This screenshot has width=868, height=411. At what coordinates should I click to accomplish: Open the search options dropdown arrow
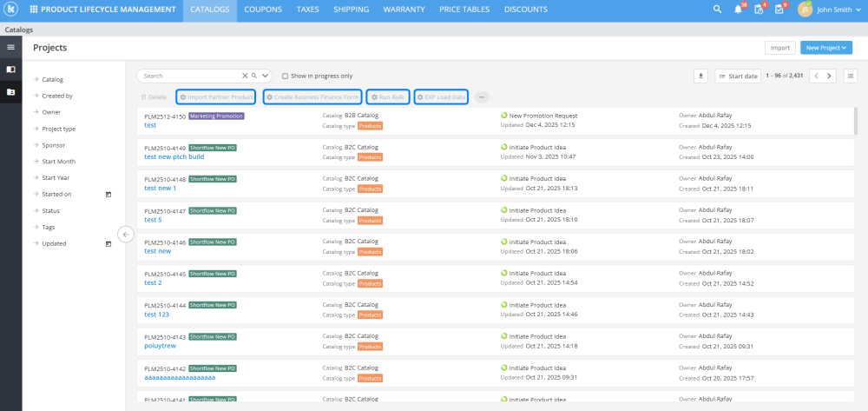pyautogui.click(x=266, y=76)
